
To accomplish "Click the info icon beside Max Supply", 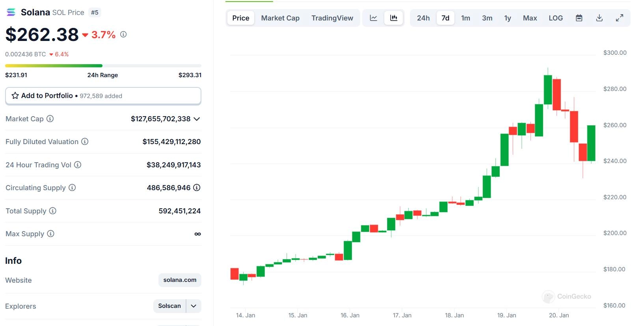I will point(50,233).
